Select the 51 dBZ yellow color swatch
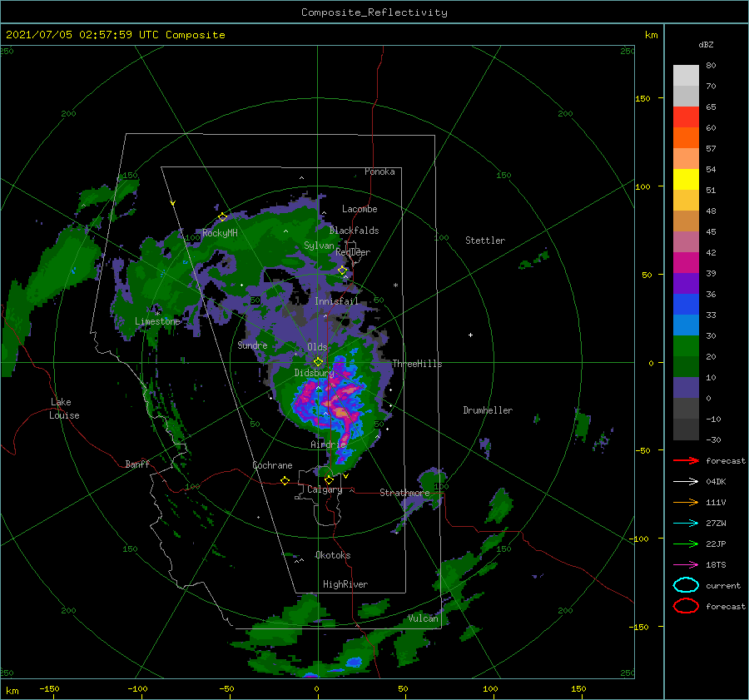This screenshot has height=700, width=749. (686, 180)
